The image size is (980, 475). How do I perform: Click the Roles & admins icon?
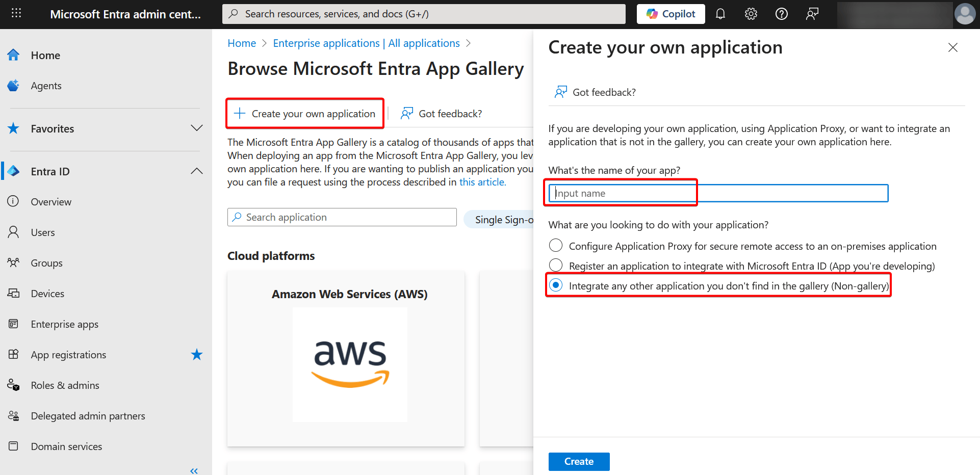[14, 385]
